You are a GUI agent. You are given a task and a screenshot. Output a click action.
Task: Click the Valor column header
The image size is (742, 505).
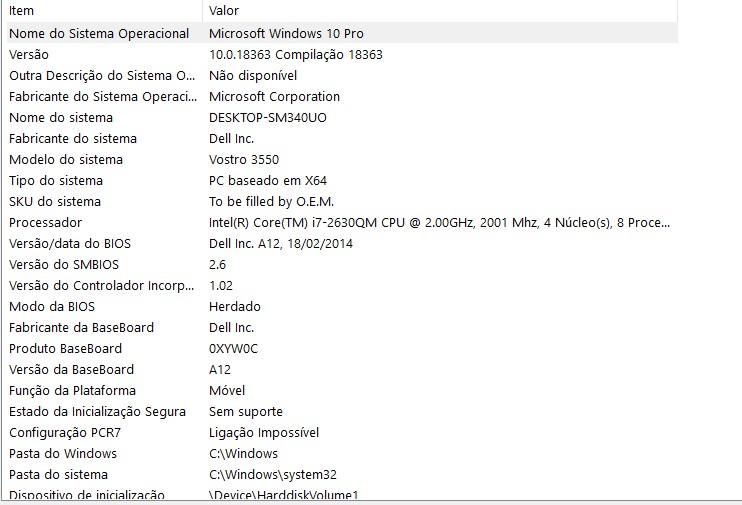click(x=440, y=11)
